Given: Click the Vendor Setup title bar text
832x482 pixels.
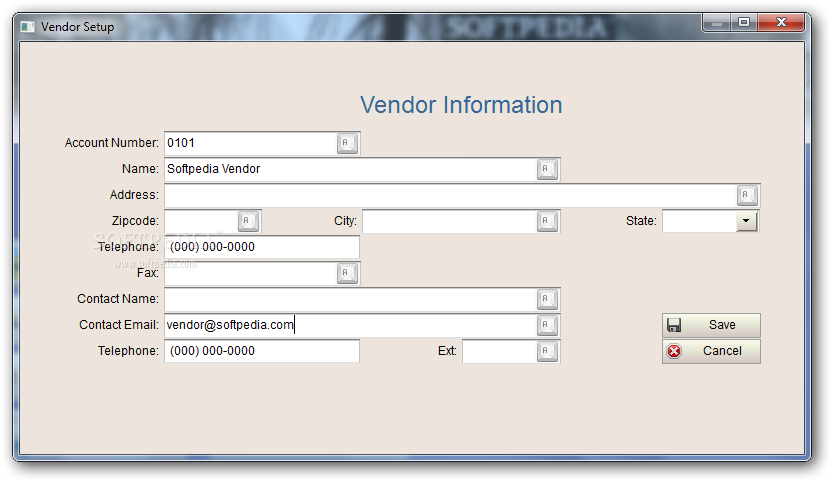Looking at the screenshot, I should [77, 27].
